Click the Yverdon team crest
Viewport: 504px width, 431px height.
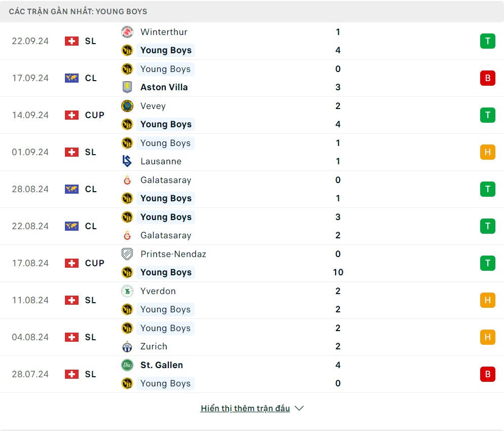click(x=127, y=291)
